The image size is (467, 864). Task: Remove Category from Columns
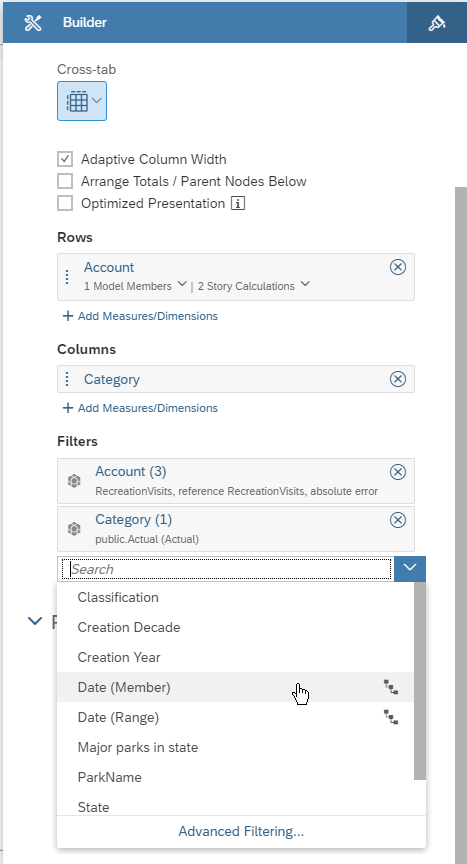398,379
